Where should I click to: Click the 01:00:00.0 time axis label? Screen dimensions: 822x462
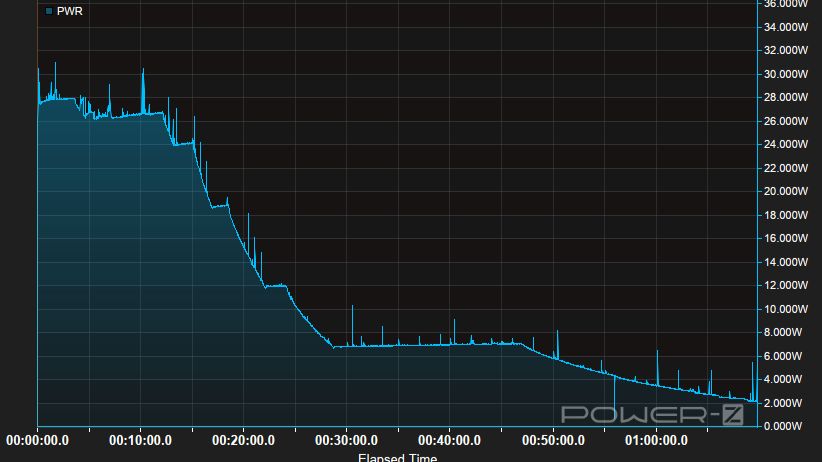tap(655, 440)
